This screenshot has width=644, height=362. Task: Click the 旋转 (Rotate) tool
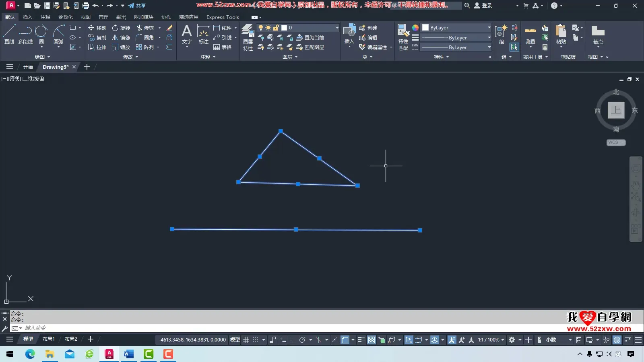point(121,28)
